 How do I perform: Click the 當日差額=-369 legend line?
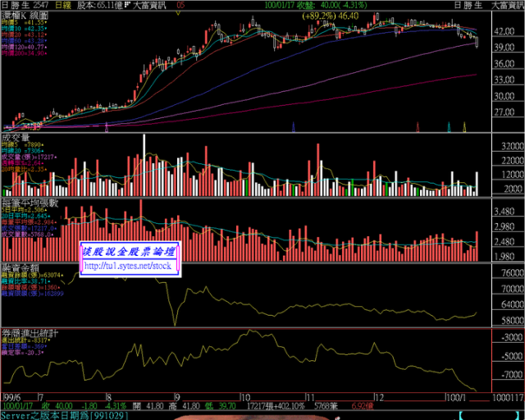24,347
